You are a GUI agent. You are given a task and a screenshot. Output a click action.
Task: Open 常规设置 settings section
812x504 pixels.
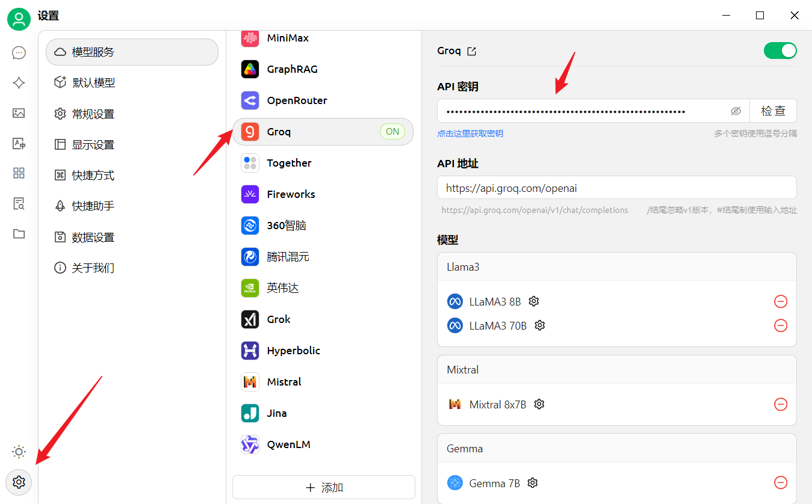click(x=132, y=114)
